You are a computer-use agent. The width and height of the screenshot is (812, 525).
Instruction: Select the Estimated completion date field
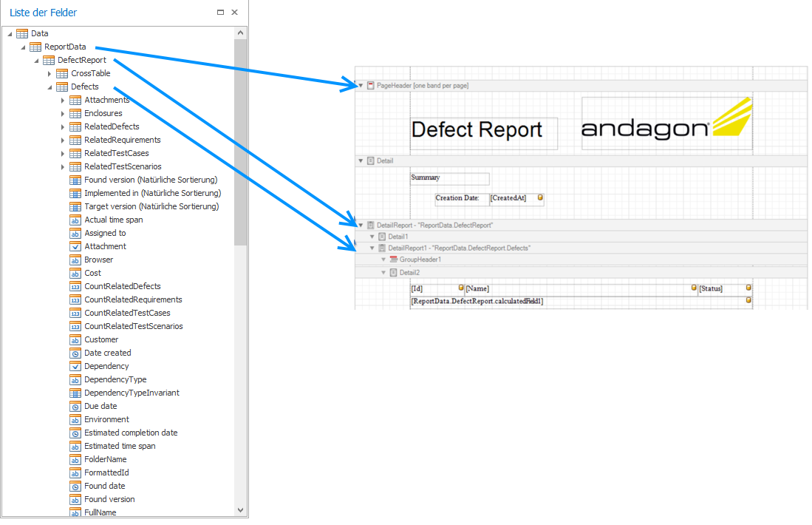131,433
